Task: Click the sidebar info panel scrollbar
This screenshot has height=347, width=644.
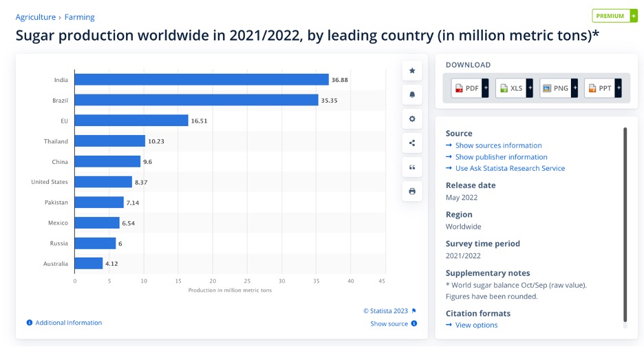Action: pos(625,225)
